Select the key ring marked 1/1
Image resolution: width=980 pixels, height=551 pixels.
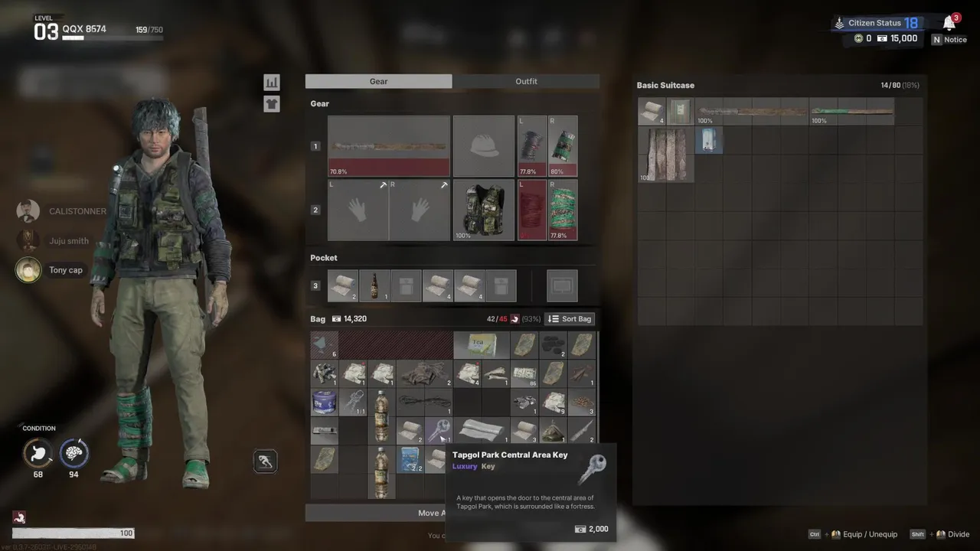click(353, 402)
